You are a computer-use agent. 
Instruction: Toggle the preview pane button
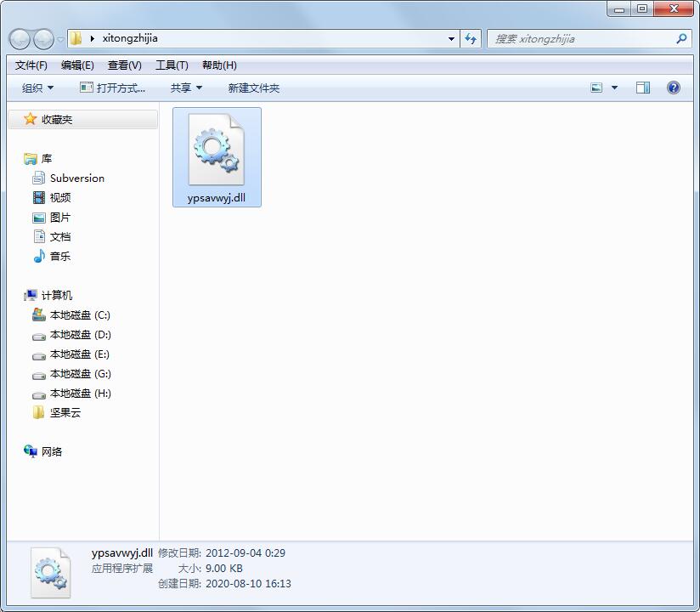[x=642, y=87]
